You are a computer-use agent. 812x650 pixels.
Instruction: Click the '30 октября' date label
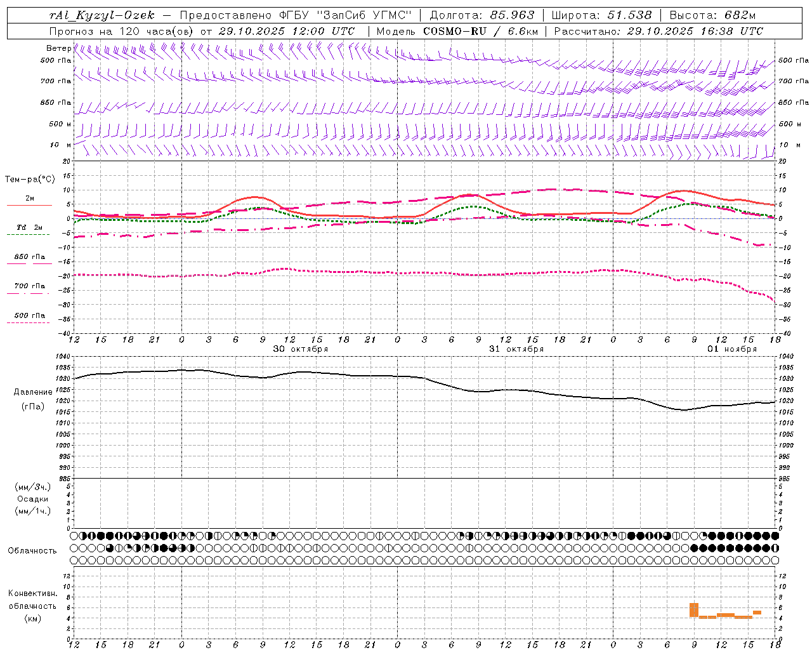pyautogui.click(x=301, y=349)
